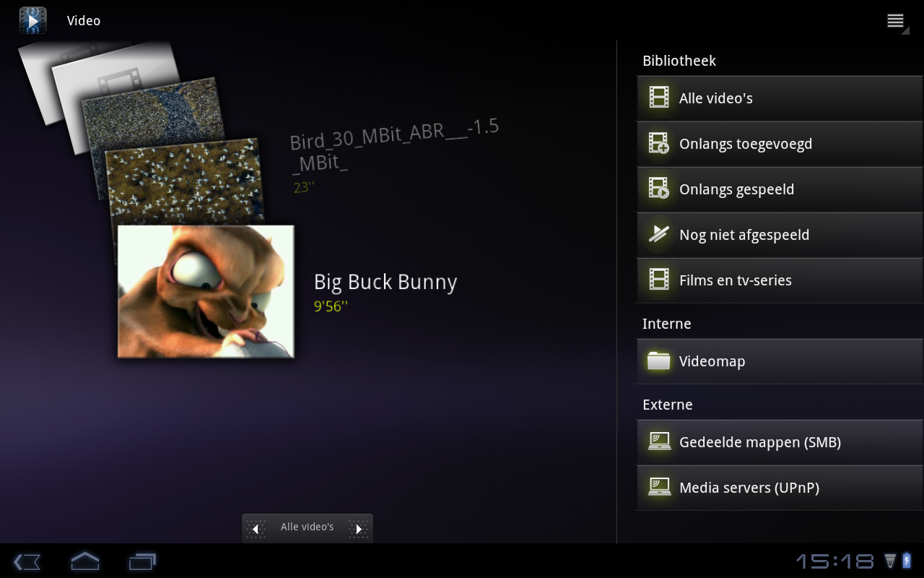The width and height of the screenshot is (924, 578).
Task: Play the Big Buck Bunny thumbnail
Action: point(206,291)
